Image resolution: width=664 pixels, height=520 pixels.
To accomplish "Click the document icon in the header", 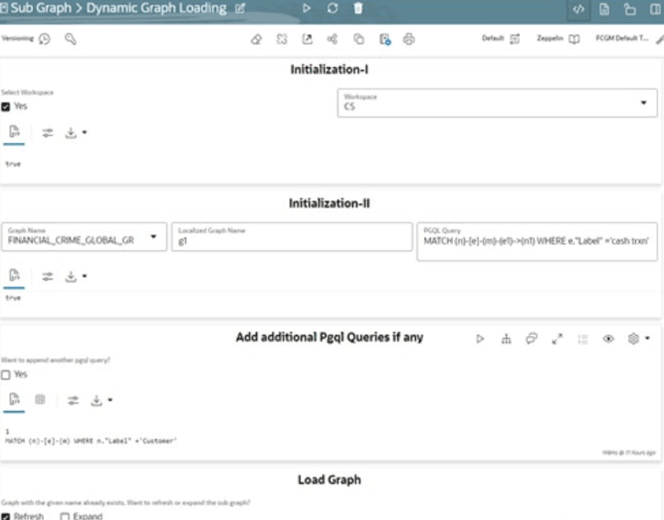I will 604,9.
